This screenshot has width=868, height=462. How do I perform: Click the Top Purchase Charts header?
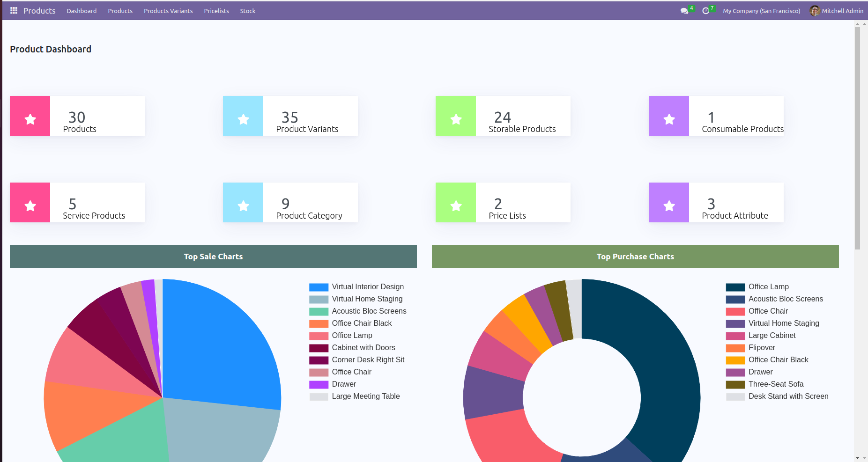635,257
